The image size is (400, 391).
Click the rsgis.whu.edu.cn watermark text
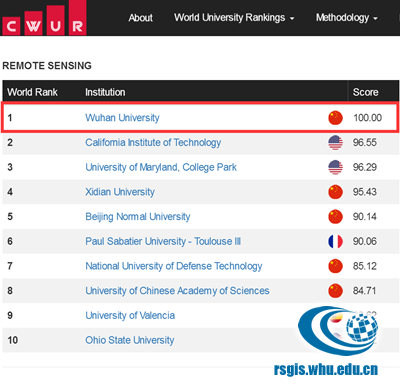click(x=326, y=370)
